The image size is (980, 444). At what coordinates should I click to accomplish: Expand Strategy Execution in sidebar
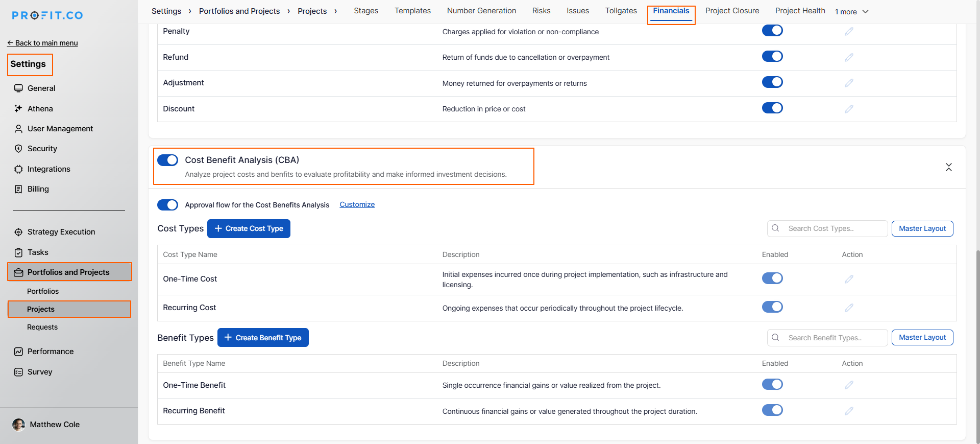click(61, 232)
